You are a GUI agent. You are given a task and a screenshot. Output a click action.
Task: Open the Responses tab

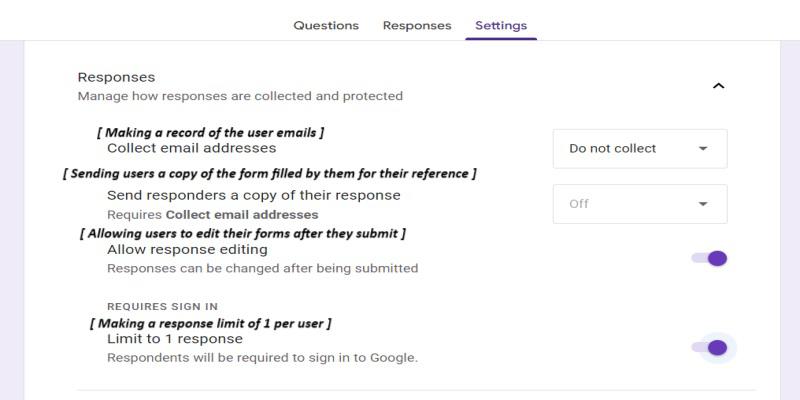coord(416,25)
